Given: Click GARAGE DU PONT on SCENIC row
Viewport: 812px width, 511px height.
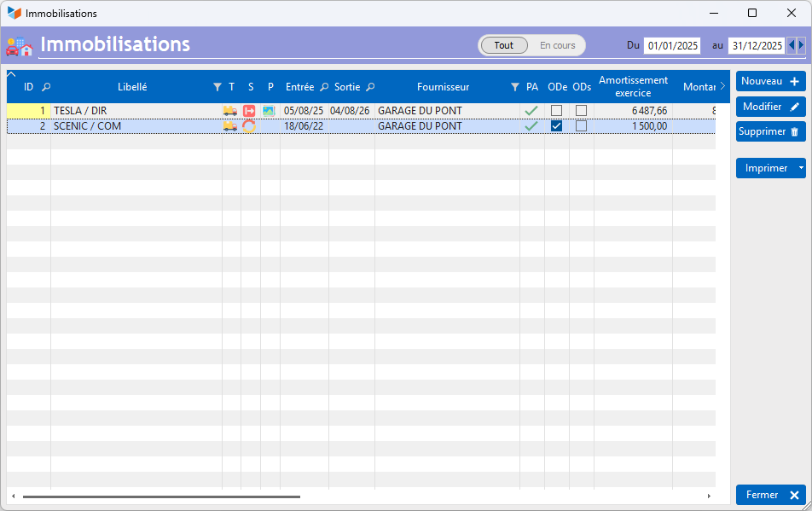Looking at the screenshot, I should (420, 126).
